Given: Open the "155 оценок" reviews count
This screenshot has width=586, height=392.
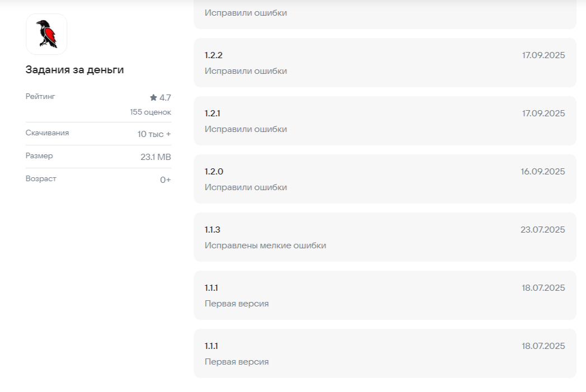Looking at the screenshot, I should click(x=151, y=112).
